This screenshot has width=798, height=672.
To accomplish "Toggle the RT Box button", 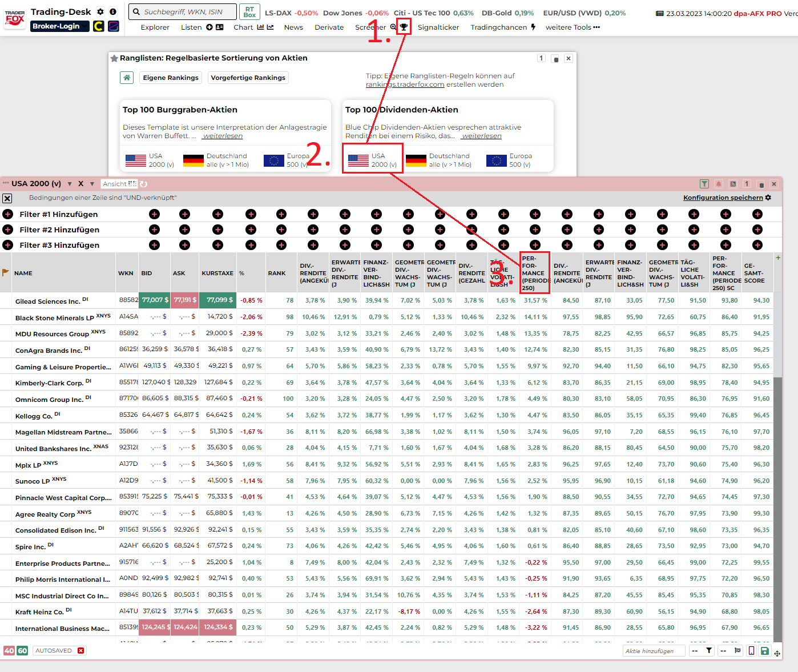I will (249, 12).
